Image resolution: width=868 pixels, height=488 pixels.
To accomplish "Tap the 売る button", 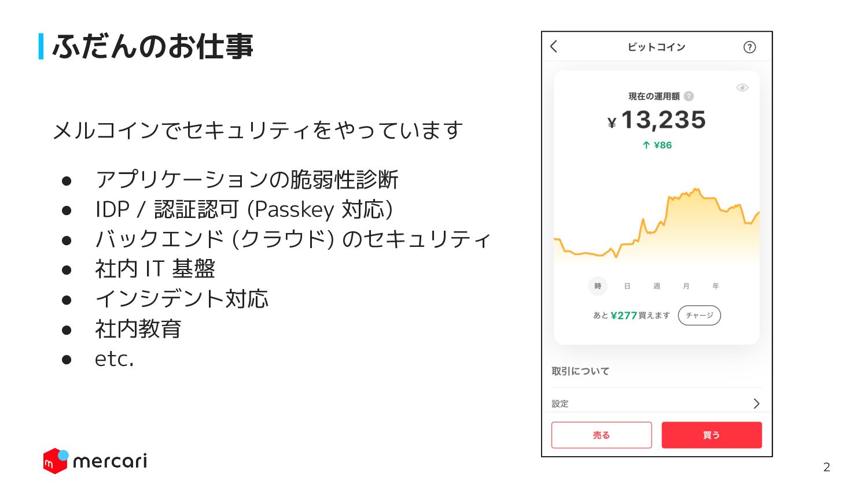I will tap(602, 435).
